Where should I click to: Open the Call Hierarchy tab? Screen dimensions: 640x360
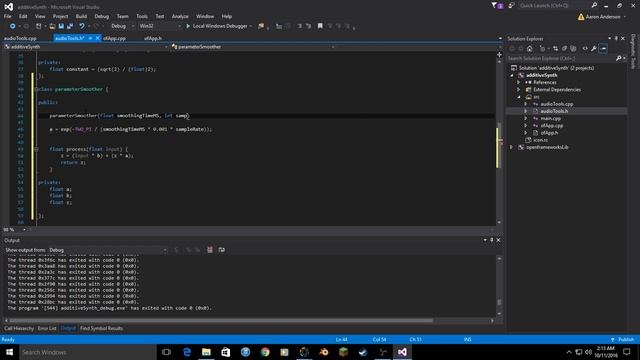click(x=19, y=328)
